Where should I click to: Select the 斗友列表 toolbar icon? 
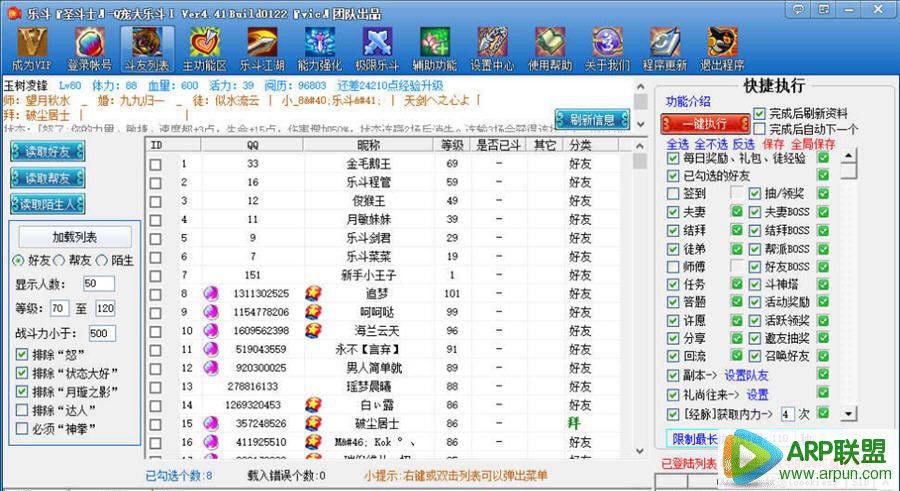(x=147, y=49)
